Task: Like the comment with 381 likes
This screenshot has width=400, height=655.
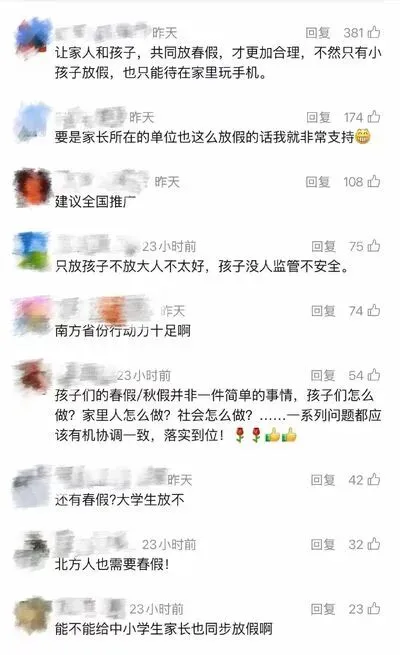Action: pyautogui.click(x=374, y=32)
